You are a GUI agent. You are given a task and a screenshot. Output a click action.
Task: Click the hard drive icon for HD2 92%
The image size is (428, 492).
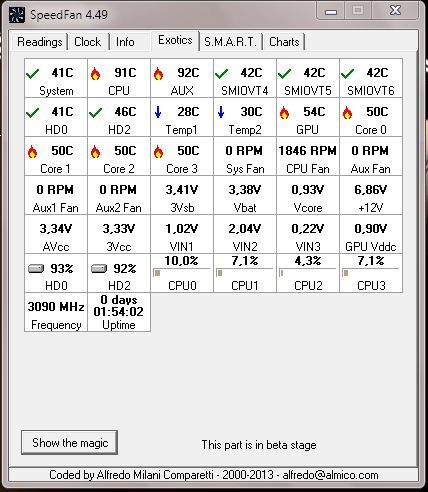tap(99, 268)
